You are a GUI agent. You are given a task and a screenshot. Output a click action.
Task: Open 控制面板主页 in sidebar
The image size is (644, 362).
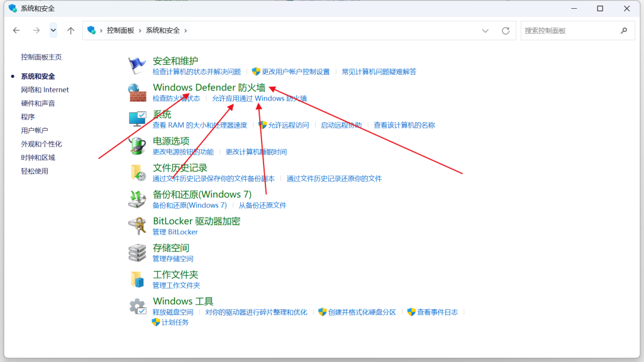tap(42, 57)
